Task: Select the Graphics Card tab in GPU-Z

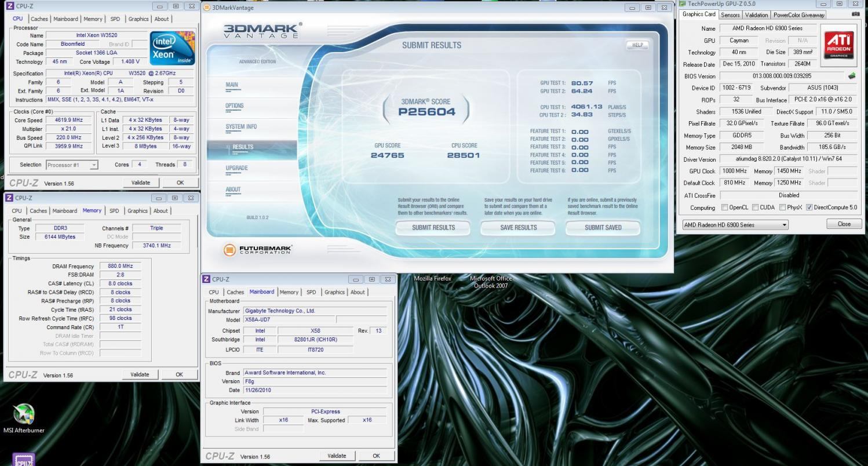Action: [699, 14]
